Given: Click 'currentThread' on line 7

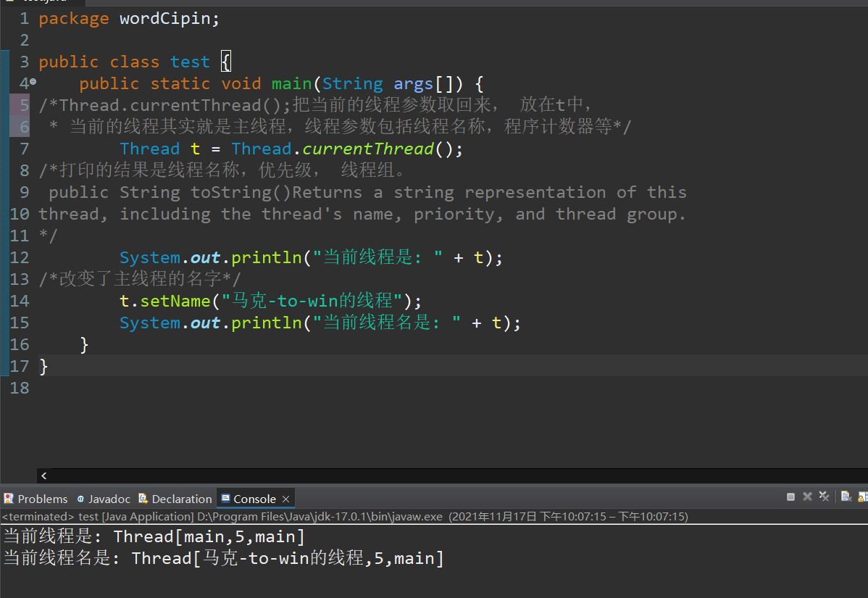Looking at the screenshot, I should pyautogui.click(x=367, y=149).
